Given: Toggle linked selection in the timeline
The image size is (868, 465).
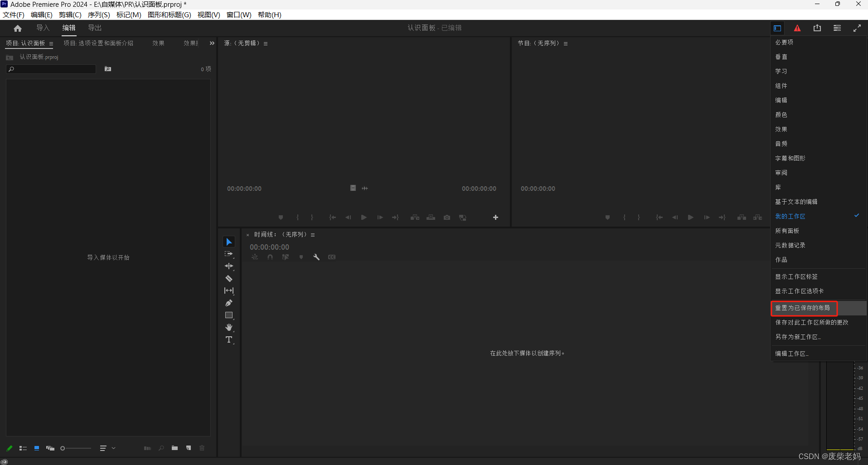Looking at the screenshot, I should 286,257.
